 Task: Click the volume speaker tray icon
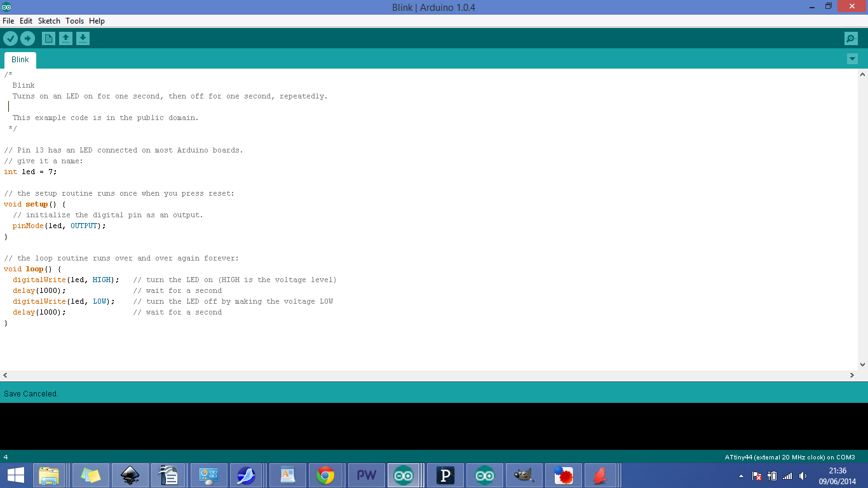[x=803, y=476]
